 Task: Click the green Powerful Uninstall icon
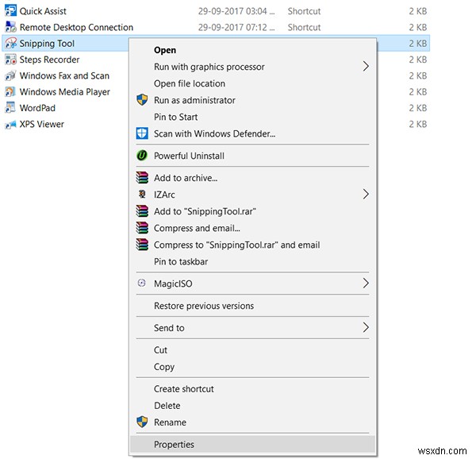[142, 156]
